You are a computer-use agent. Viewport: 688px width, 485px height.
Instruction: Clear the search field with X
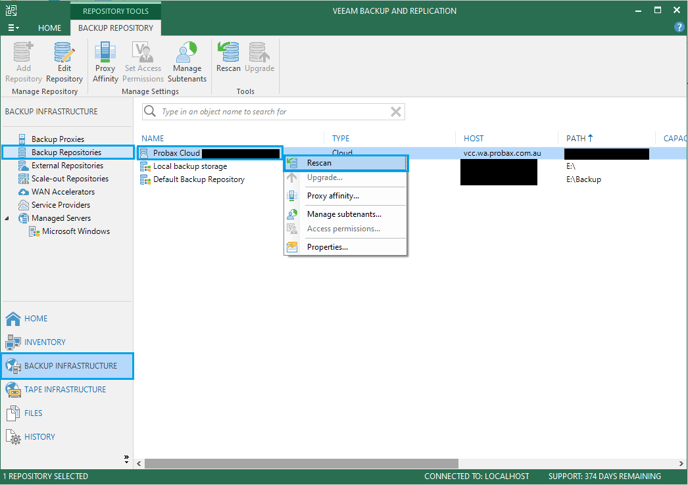coord(396,112)
